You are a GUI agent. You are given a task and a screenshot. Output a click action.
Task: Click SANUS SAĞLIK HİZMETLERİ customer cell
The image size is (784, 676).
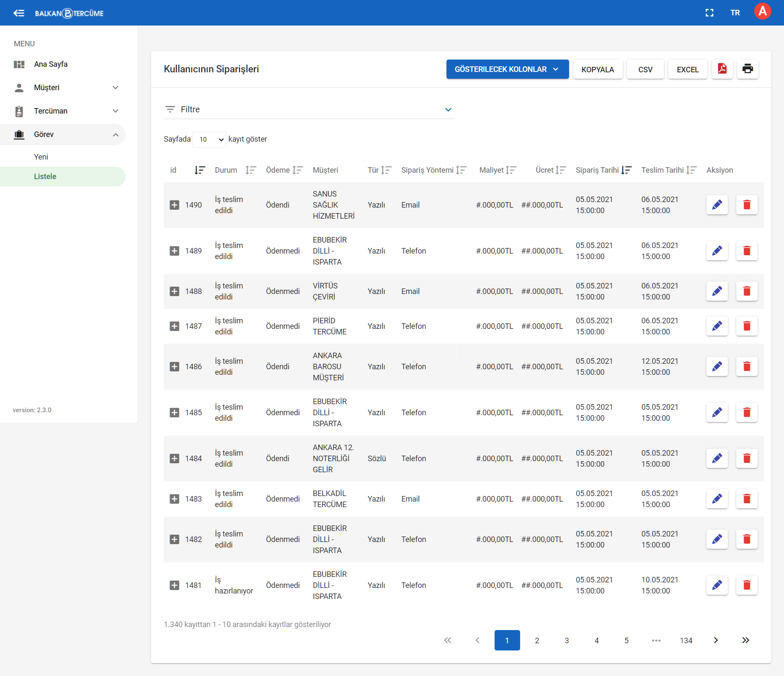click(334, 205)
